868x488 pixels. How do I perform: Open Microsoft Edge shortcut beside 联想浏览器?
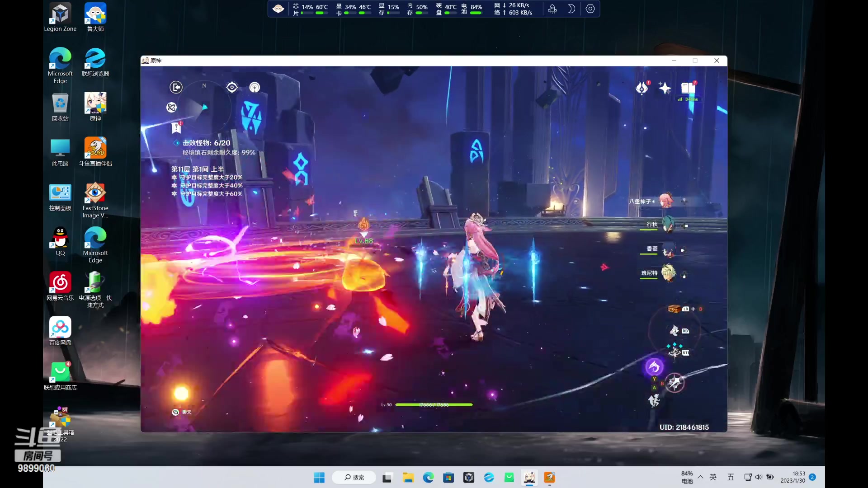click(60, 65)
